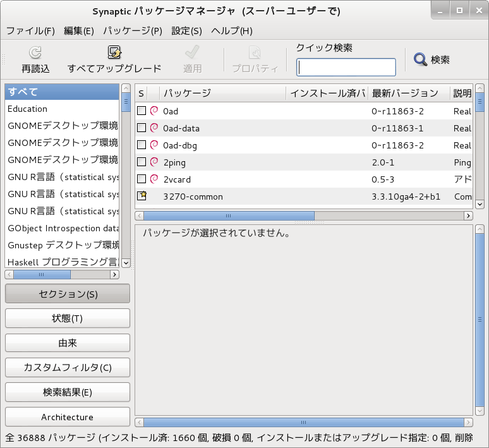Screen dimensions: 489x448
Task: Open the パッケージ(P) menu
Action: click(x=133, y=31)
